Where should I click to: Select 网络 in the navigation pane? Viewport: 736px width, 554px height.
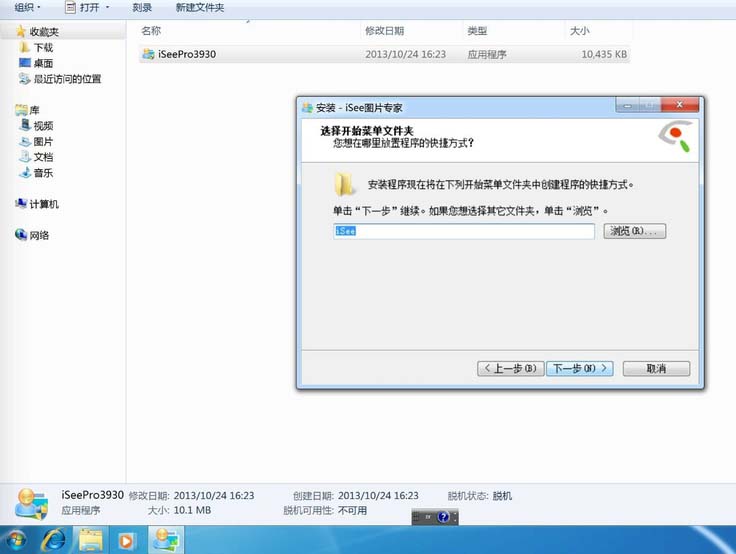click(39, 235)
